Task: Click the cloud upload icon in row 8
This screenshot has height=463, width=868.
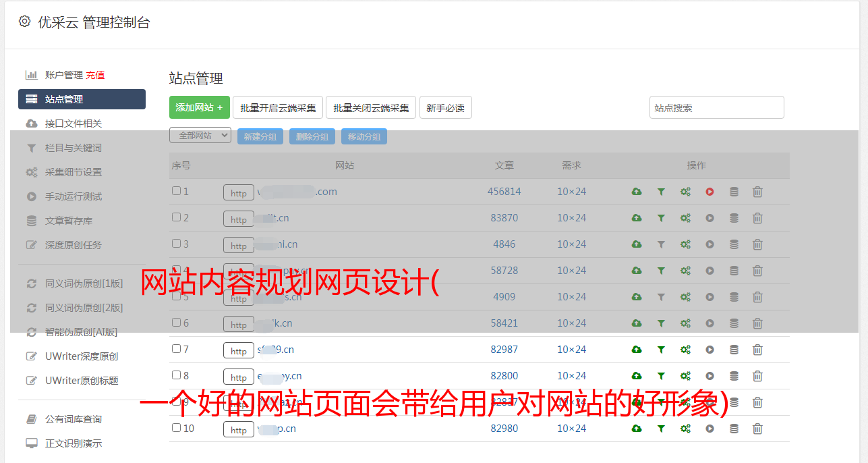Action: 637,376
